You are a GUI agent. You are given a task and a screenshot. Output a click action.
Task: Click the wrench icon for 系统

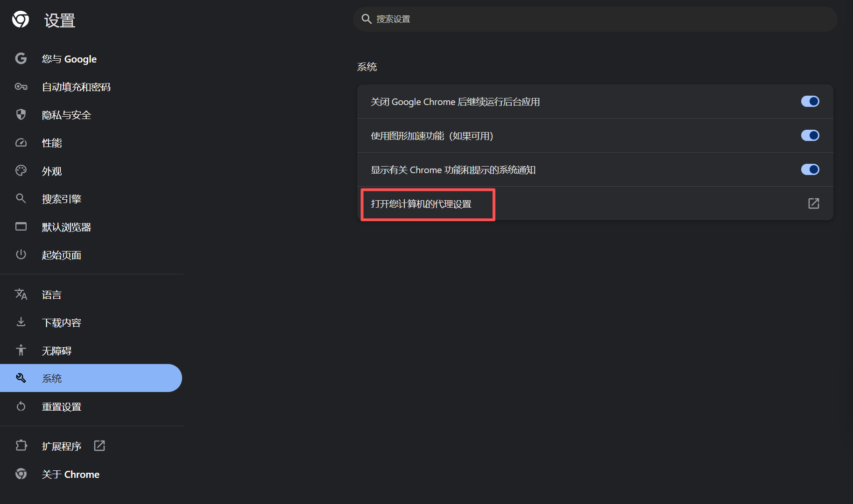pyautogui.click(x=21, y=378)
